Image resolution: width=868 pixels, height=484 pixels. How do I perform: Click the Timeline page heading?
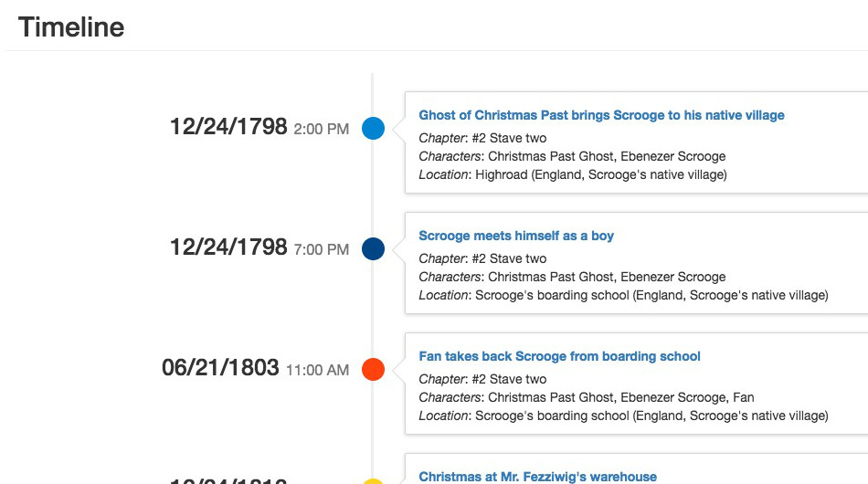tap(71, 27)
